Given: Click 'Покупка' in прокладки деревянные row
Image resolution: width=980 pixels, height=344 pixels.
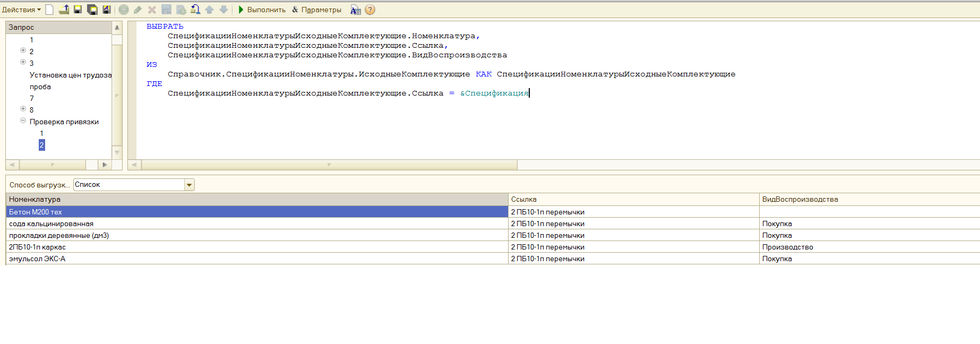Looking at the screenshot, I should (870, 235).
